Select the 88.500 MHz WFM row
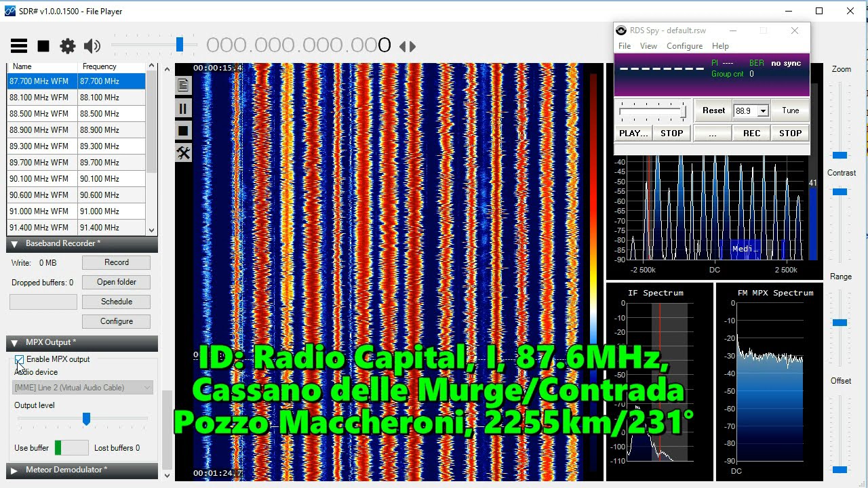The image size is (868, 488). (x=77, y=114)
